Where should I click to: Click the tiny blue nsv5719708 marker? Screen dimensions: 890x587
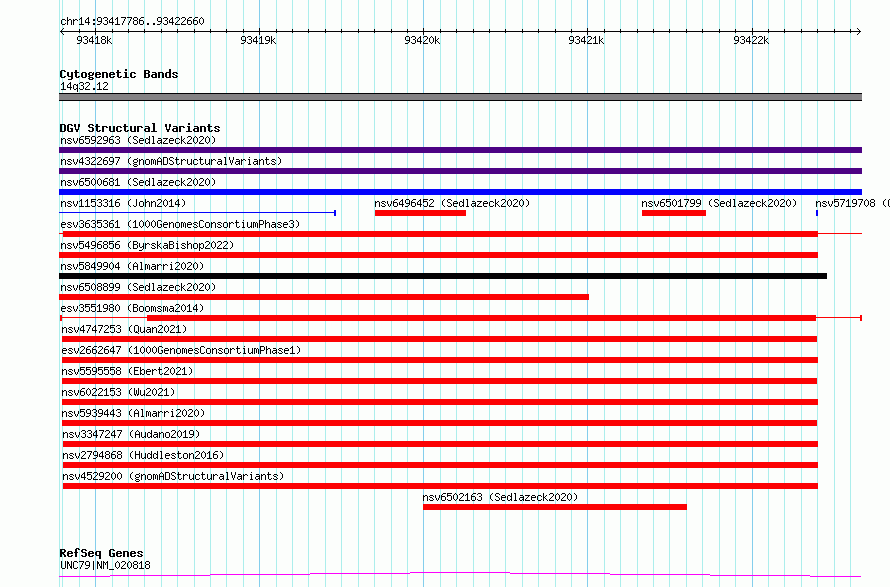click(817, 213)
